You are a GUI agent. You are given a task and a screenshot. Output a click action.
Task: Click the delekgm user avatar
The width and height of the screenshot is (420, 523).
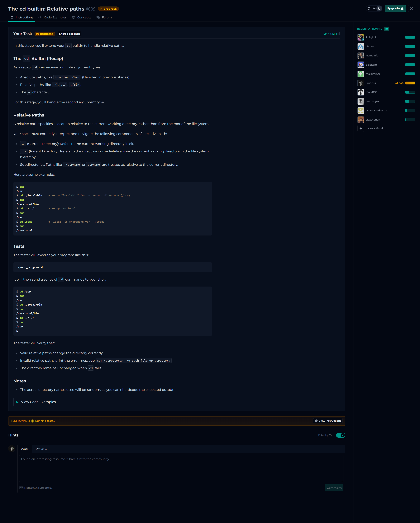360,65
